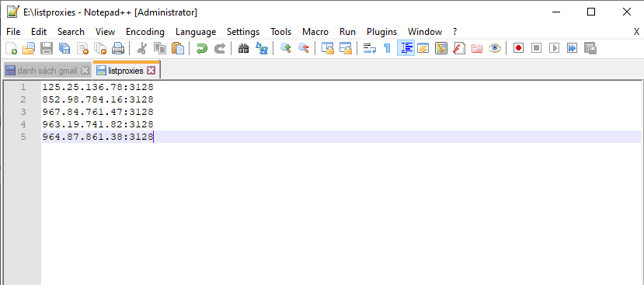Viewport: 644px width, 285px height.
Task: Open the Function List panel icon
Action: coord(459,48)
